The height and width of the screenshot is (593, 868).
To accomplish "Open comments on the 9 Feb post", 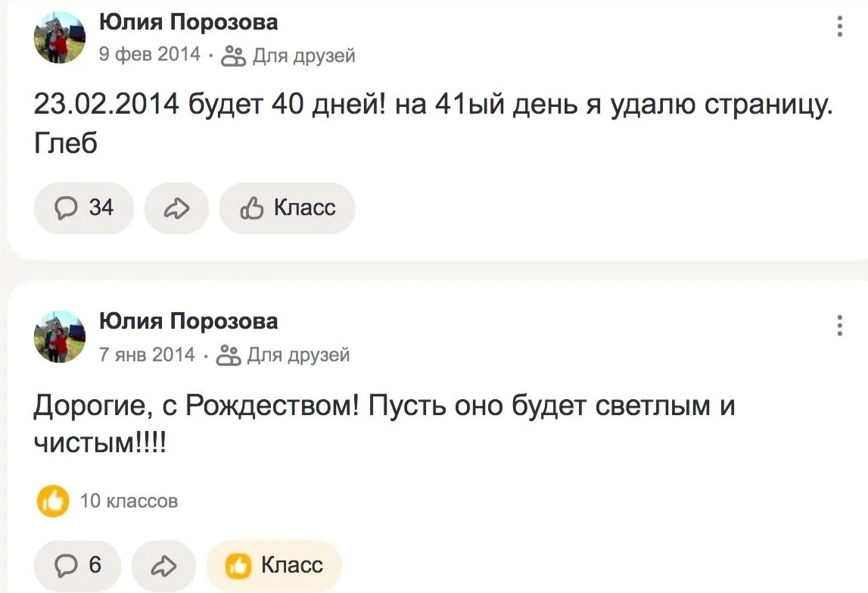I will 83,208.
